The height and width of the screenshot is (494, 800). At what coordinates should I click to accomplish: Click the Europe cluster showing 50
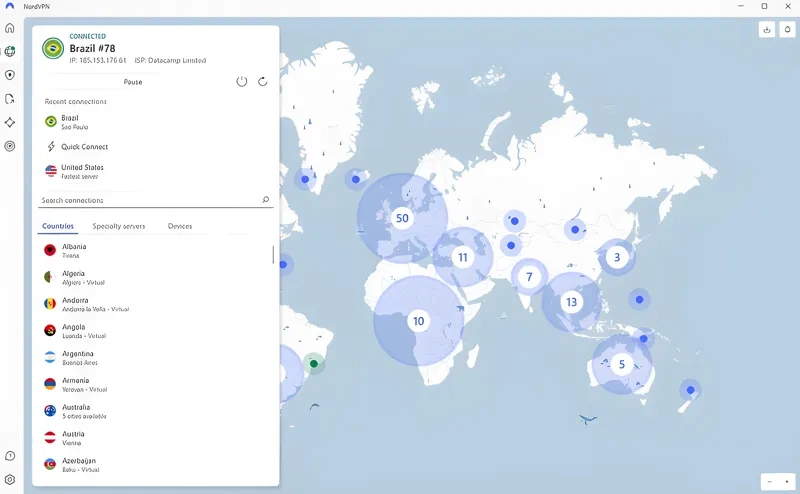[x=402, y=218]
